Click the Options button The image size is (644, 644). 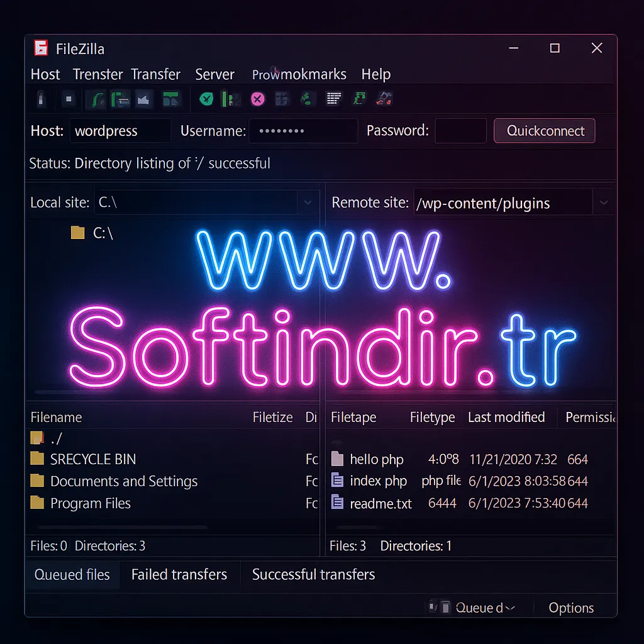[x=571, y=608]
